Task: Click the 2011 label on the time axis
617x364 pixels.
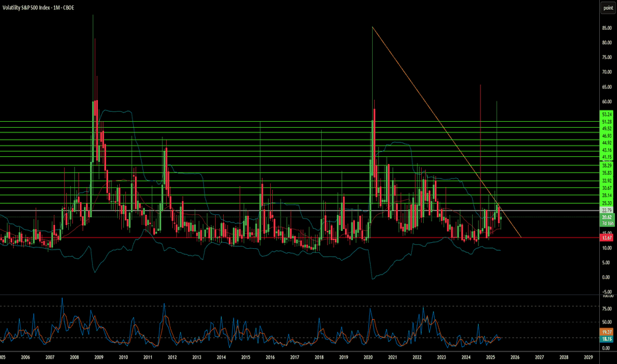Action: [148, 357]
